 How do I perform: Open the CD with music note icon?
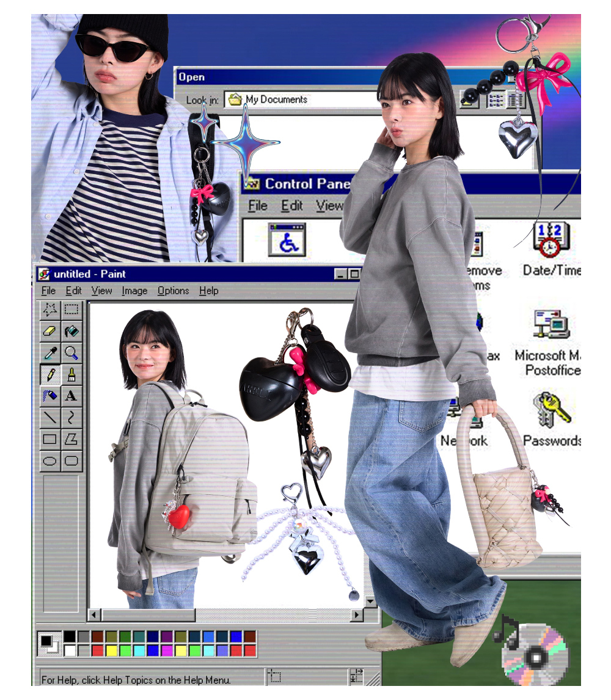[x=531, y=651]
